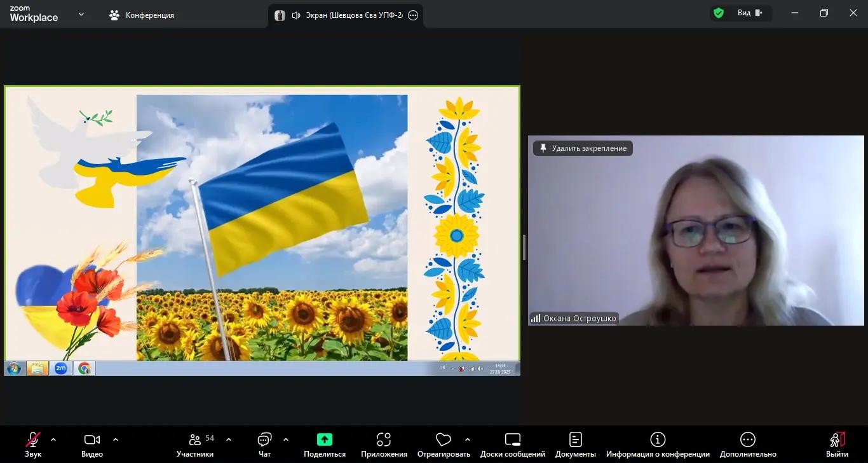Open the Zoom Apps (Приложения) panel
Viewport: 868px width, 463px height.
tap(383, 443)
